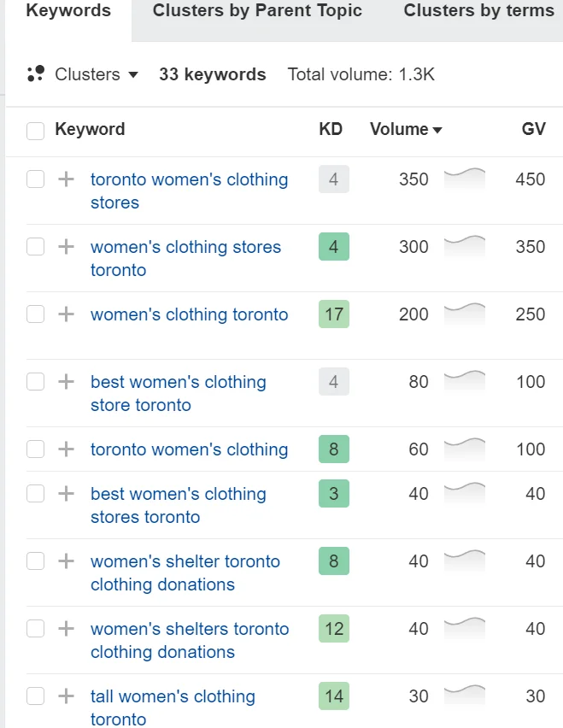Viewport: 563px width, 728px height.
Task: Check the "women's shelters toronto clothing donations" row
Action: [x=36, y=629]
